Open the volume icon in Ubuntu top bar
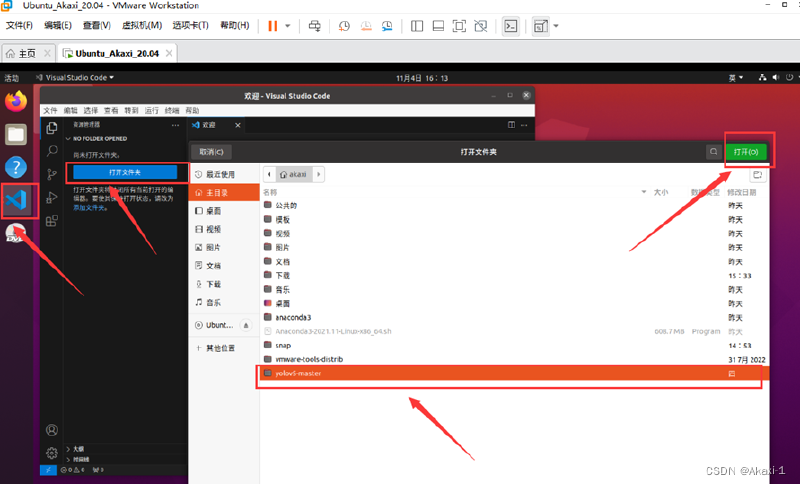Screen dimensions: 800x484 click(776, 78)
